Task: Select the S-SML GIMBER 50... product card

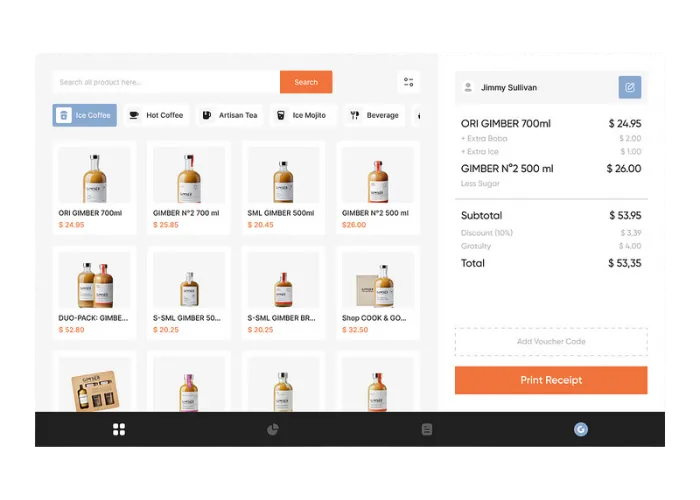Action: pyautogui.click(x=189, y=293)
